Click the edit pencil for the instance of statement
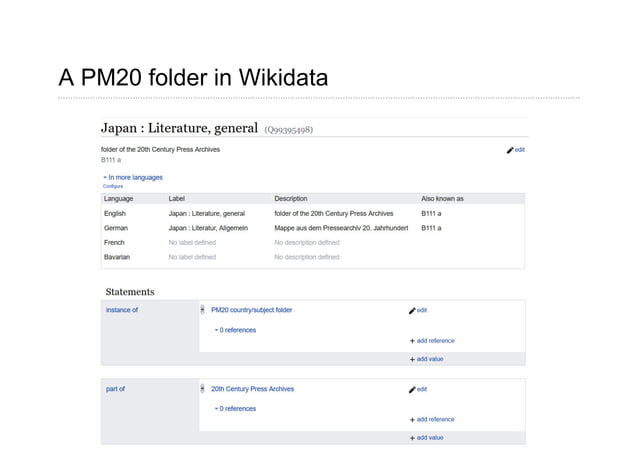This screenshot has width=638, height=451. [412, 310]
